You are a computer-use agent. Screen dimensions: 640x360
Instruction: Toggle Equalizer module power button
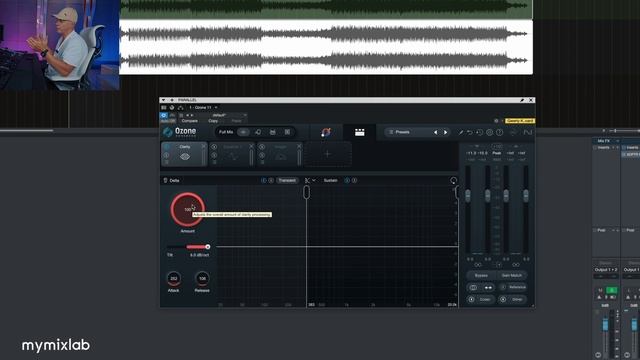214,147
